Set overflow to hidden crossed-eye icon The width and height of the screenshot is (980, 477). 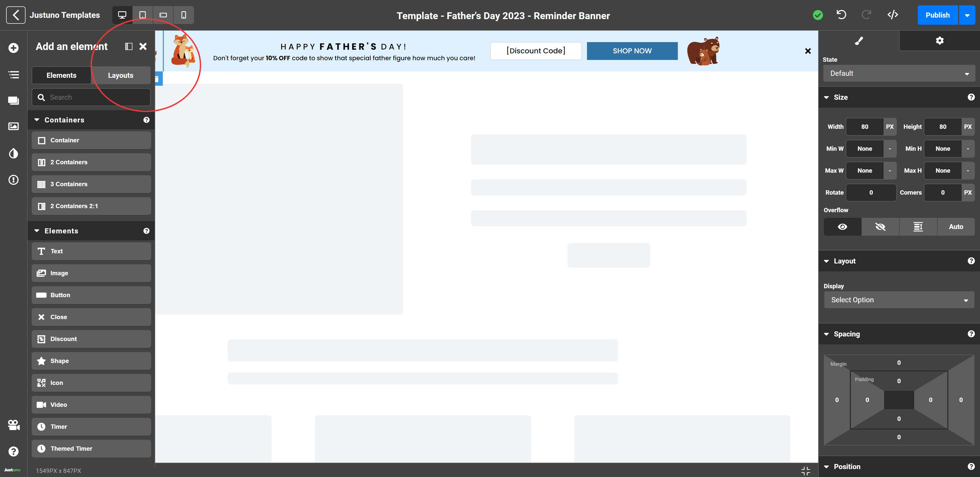(x=880, y=227)
